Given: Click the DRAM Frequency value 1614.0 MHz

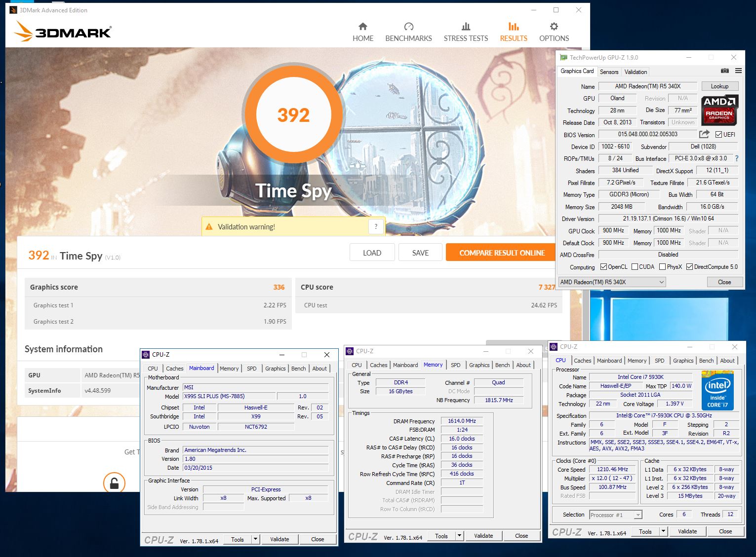Looking at the screenshot, I should (462, 421).
